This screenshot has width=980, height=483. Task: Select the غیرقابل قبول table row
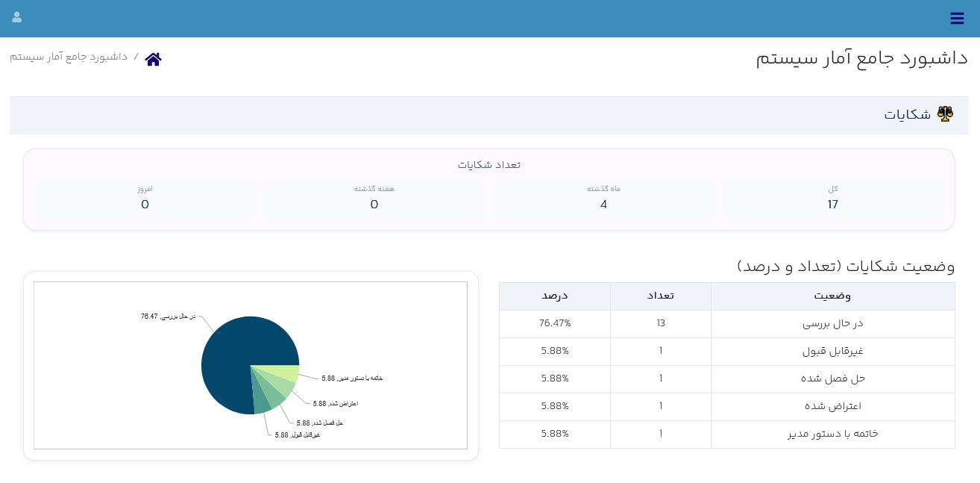727,352
